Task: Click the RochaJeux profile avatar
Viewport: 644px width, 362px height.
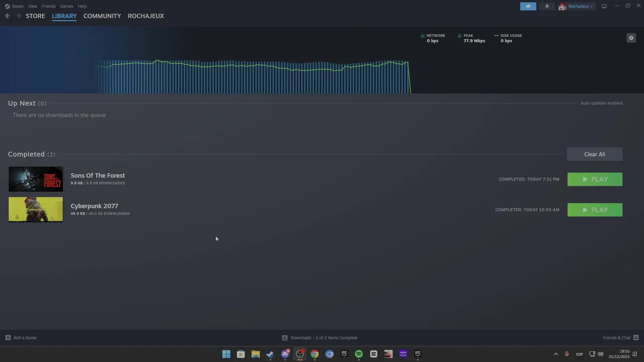Action: [x=562, y=6]
